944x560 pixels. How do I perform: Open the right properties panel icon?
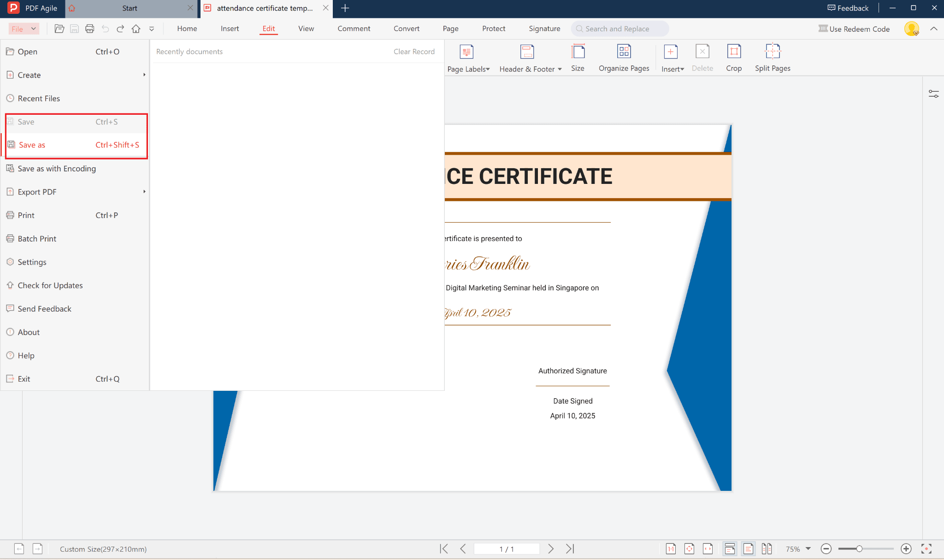click(x=933, y=94)
